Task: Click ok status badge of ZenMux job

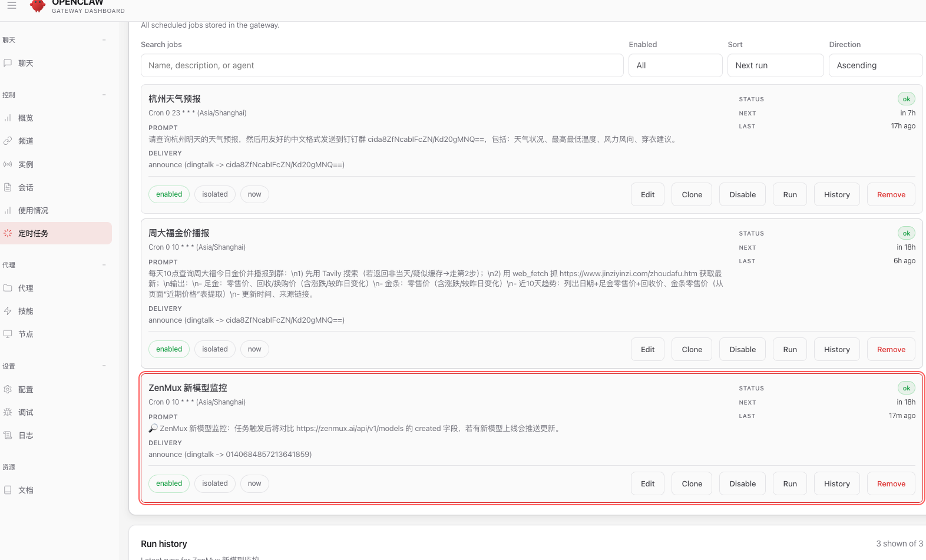Action: 907,388
